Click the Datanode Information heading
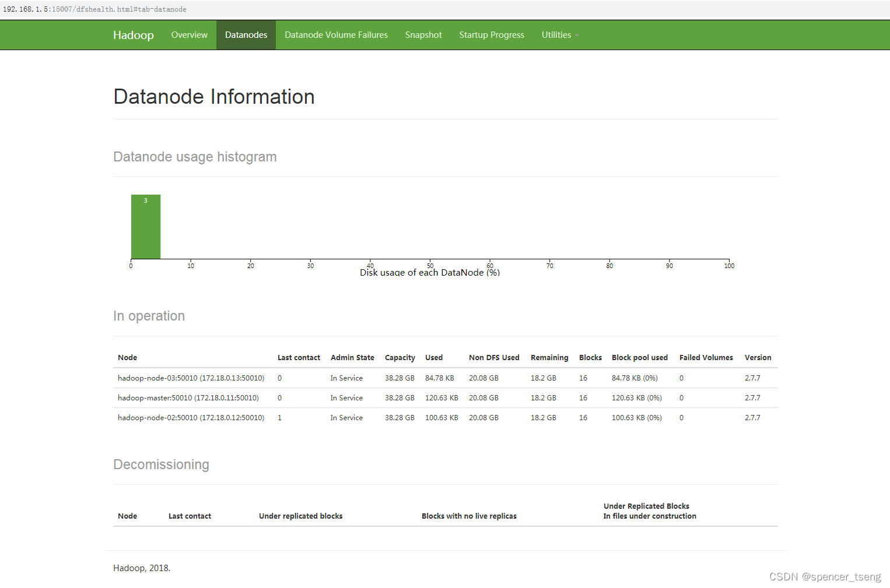Screen dimensions: 890x588 point(213,97)
